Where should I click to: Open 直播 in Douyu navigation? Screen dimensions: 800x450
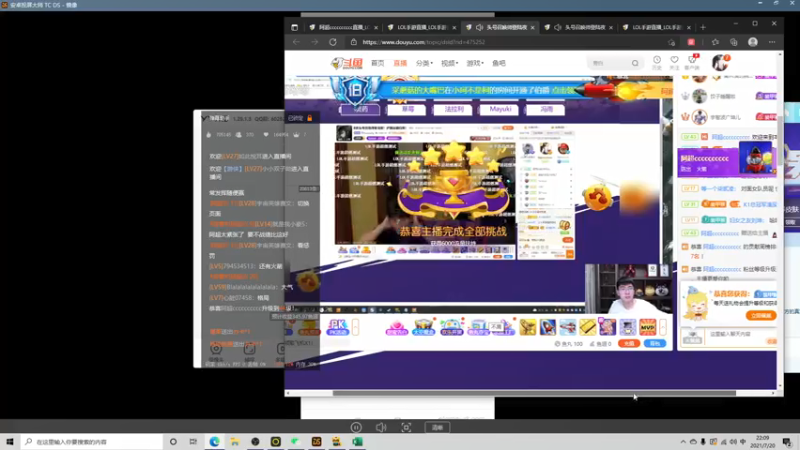400,63
